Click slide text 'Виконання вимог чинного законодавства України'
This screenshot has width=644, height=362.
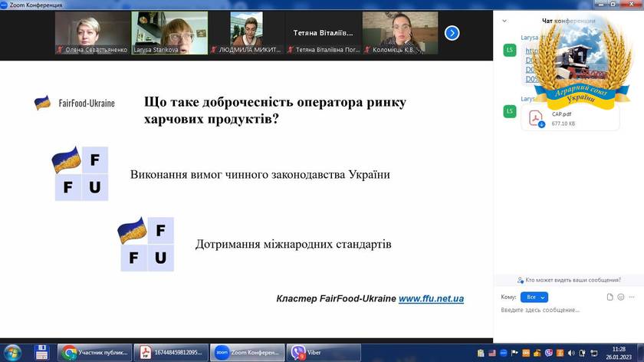[x=260, y=175]
